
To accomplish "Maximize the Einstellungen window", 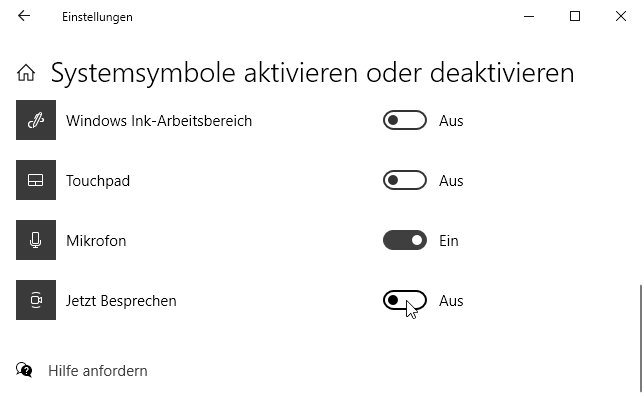I will (x=575, y=16).
